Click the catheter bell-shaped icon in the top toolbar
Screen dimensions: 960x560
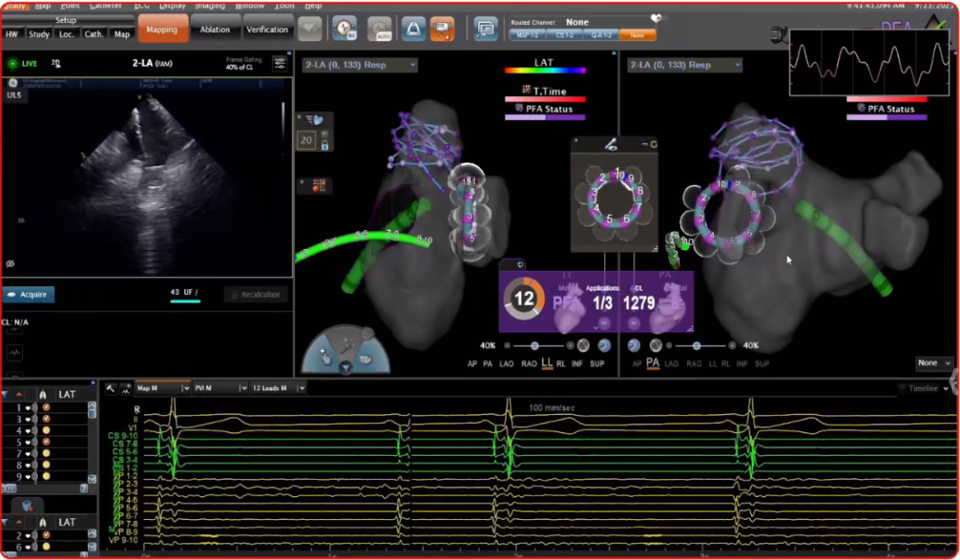[x=412, y=29]
